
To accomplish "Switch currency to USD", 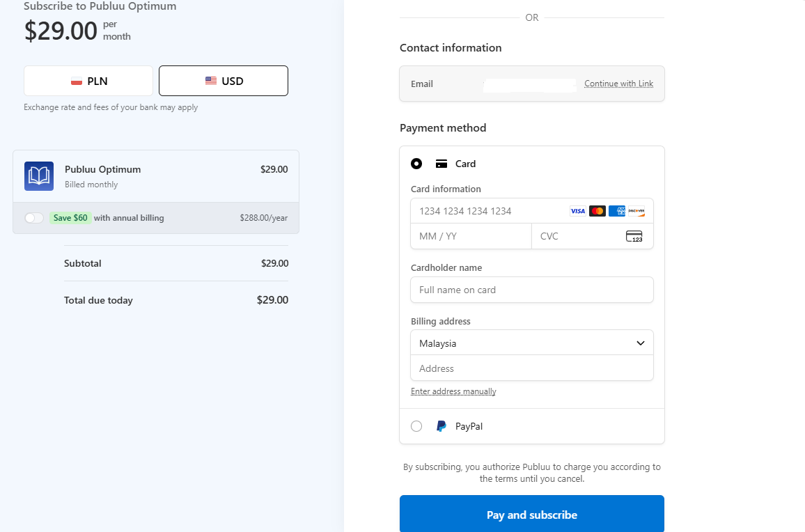I will (x=224, y=81).
